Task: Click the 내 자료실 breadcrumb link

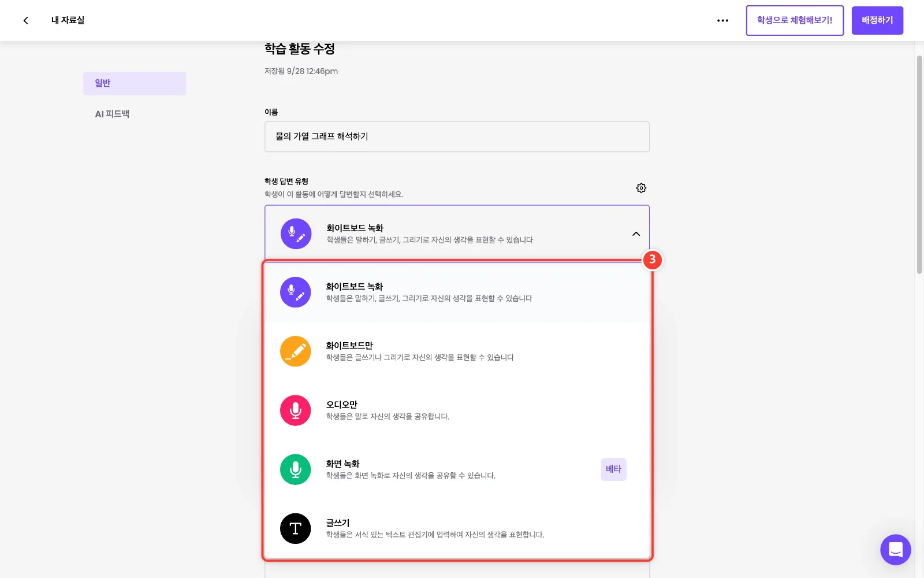Action: click(68, 20)
